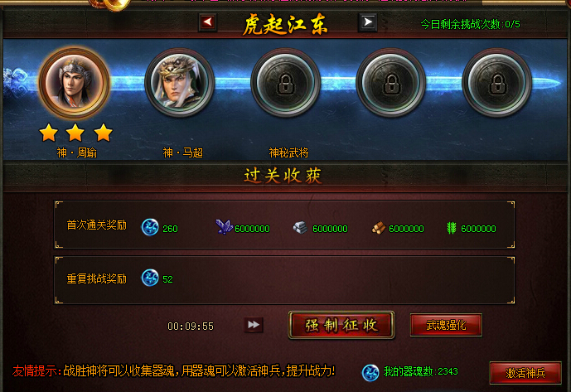This screenshot has width=571, height=392.
Task: Click the iron ingot reward icon
Action: tap(300, 227)
